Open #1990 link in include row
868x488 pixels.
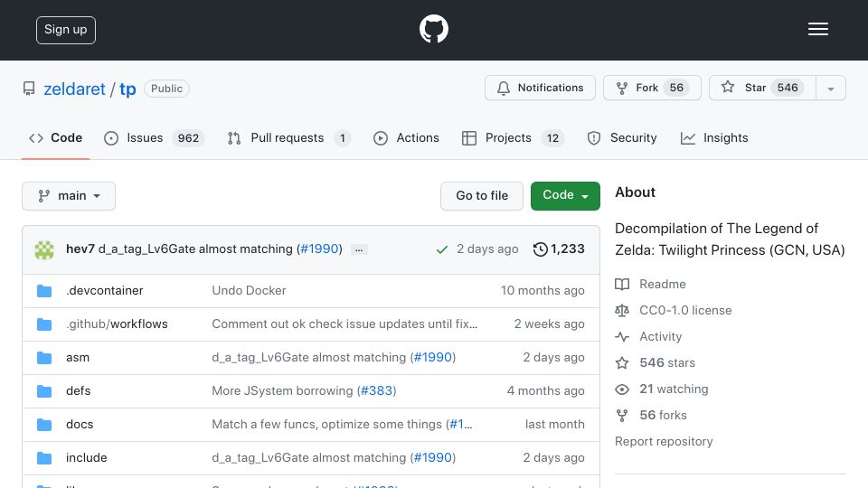[x=433, y=457]
